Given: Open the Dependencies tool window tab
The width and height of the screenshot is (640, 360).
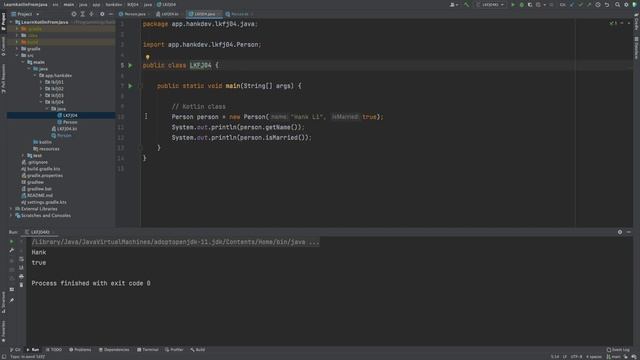Looking at the screenshot, I should click(x=114, y=350).
